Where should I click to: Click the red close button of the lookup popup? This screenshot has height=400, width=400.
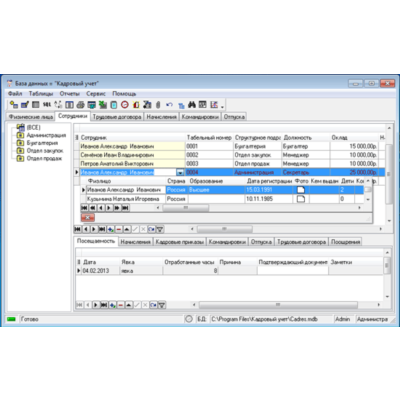pos(88,217)
